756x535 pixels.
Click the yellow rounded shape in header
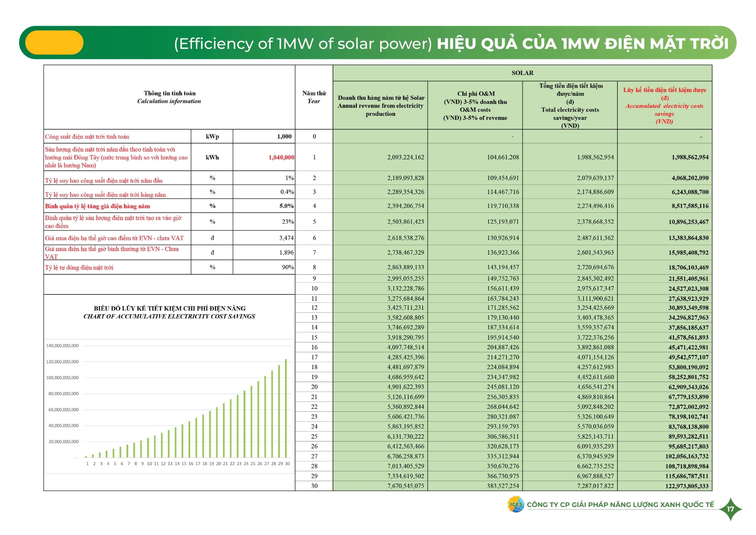[x=54, y=42]
